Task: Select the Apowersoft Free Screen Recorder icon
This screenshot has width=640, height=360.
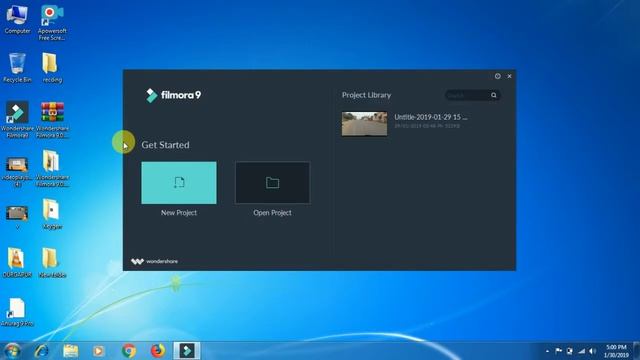Action: point(52,23)
